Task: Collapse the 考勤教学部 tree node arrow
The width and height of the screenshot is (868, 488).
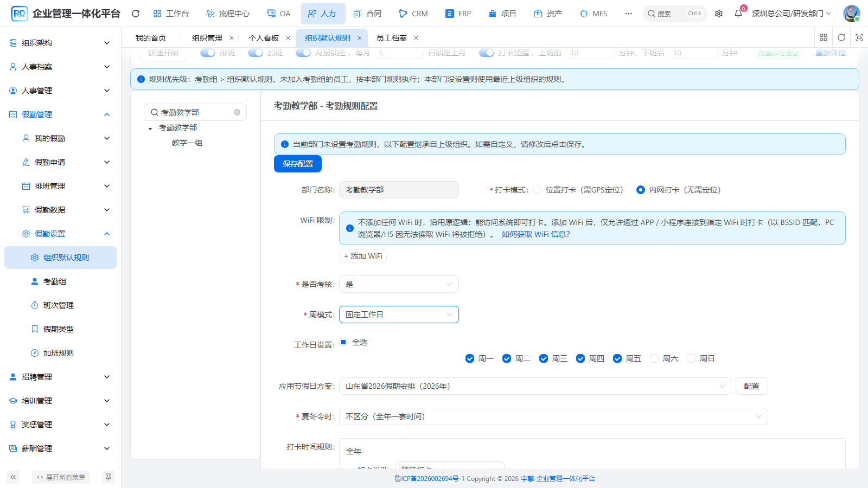Action: click(150, 128)
